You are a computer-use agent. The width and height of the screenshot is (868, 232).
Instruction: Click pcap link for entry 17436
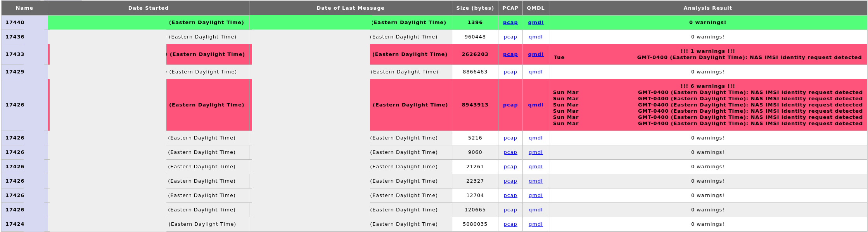(x=510, y=37)
